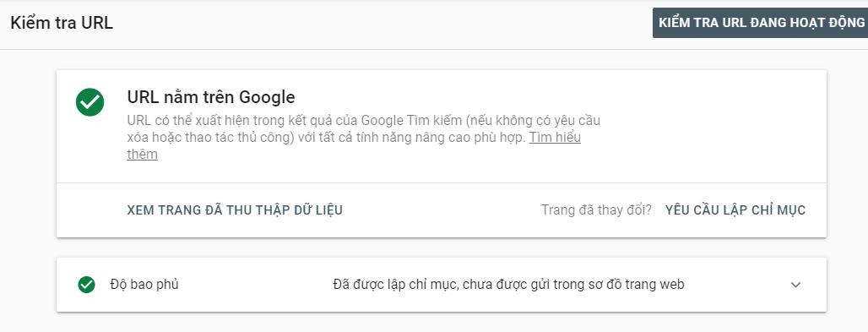Click the Google Tìm kiếm phrase in description
This screenshot has height=332, width=868.
pyautogui.click(x=410, y=120)
